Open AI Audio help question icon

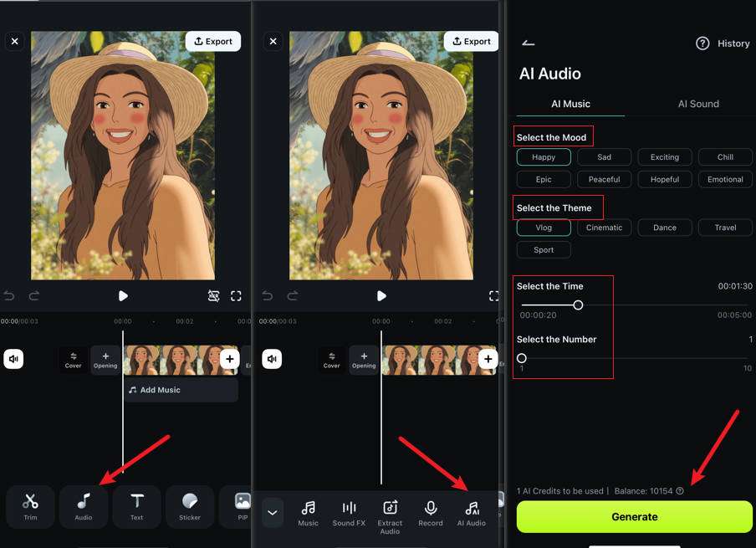[702, 44]
